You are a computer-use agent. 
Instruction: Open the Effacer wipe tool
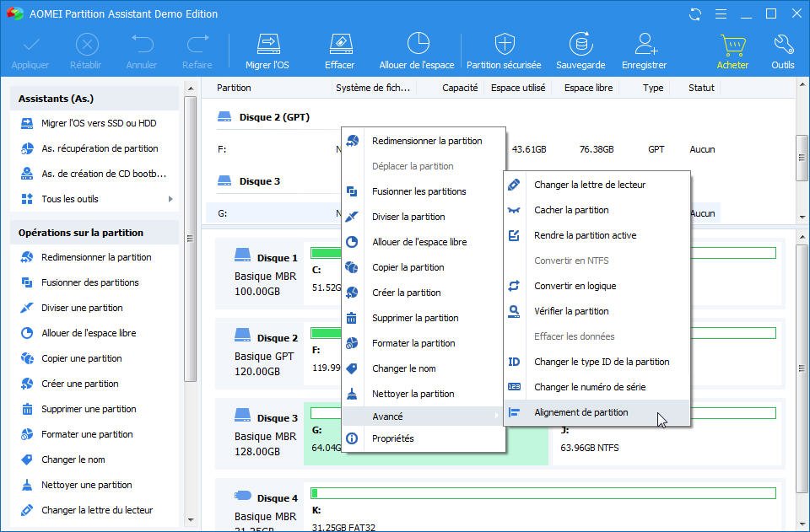[340, 51]
